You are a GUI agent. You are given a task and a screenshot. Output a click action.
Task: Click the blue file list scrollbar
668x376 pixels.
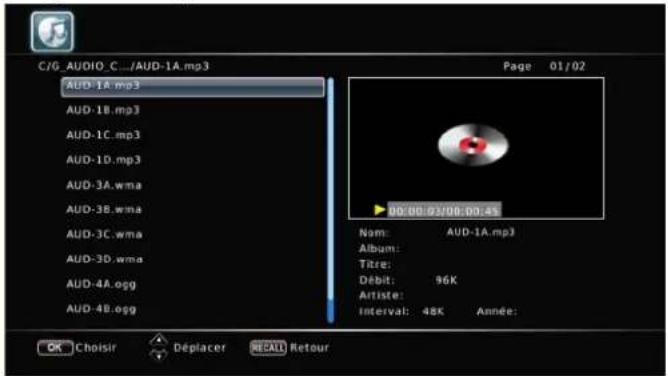pos(331,200)
